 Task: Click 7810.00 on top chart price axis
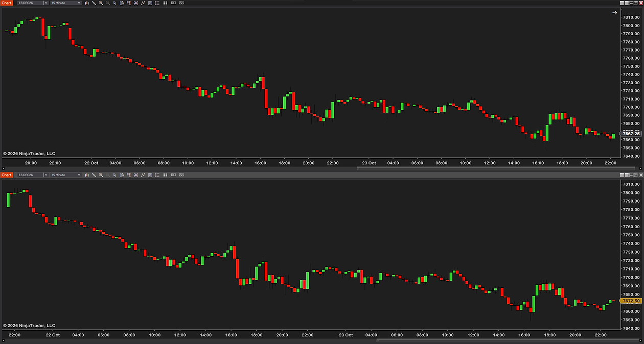coord(631,17)
